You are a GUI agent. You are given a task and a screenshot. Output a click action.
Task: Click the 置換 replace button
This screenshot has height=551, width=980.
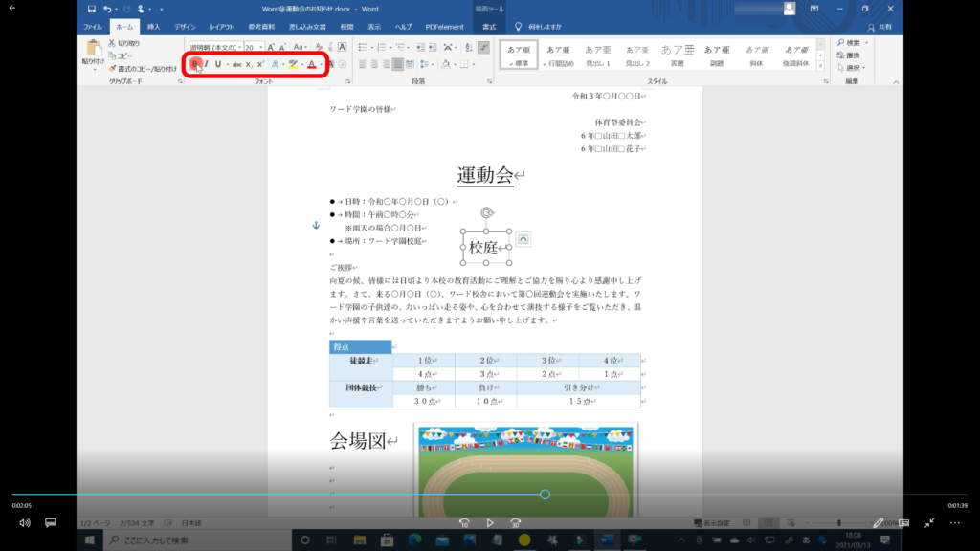851,55
